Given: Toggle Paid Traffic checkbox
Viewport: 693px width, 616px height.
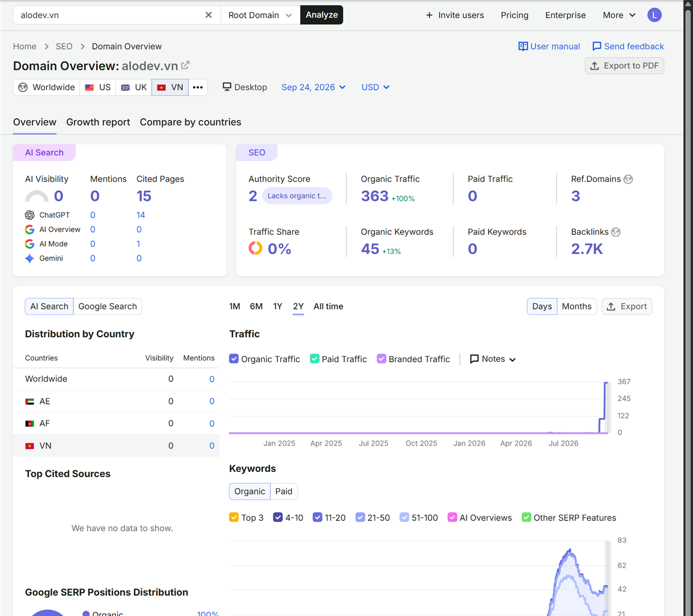Looking at the screenshot, I should (x=314, y=359).
